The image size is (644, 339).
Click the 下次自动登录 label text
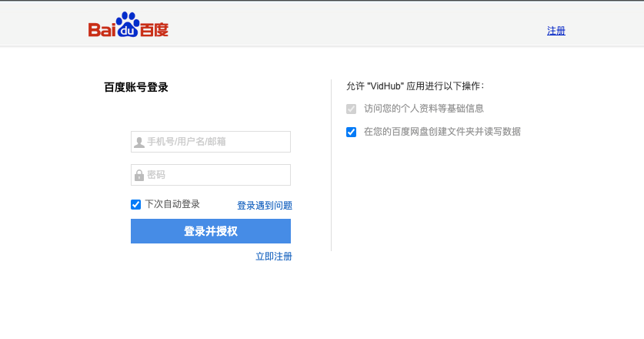[172, 204]
